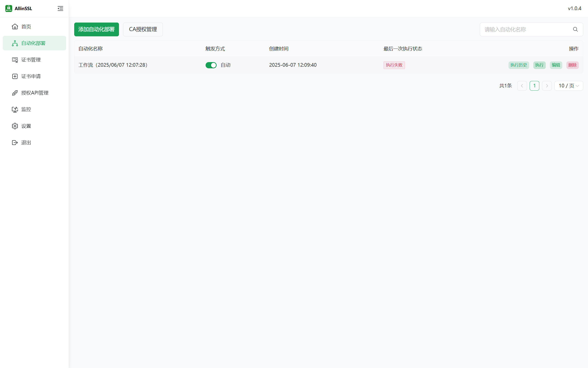Click the logout icon beside 退出
Screen dimensions: 588x368
point(15,142)
